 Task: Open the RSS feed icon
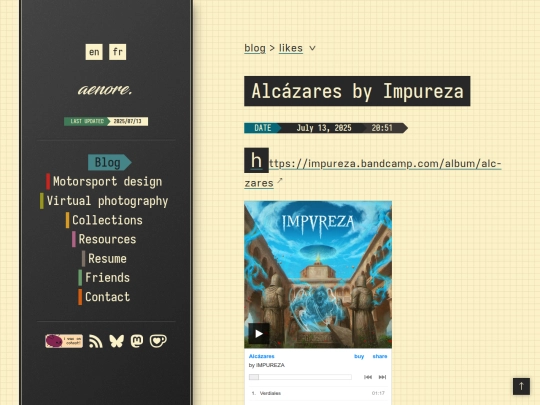[x=96, y=341]
